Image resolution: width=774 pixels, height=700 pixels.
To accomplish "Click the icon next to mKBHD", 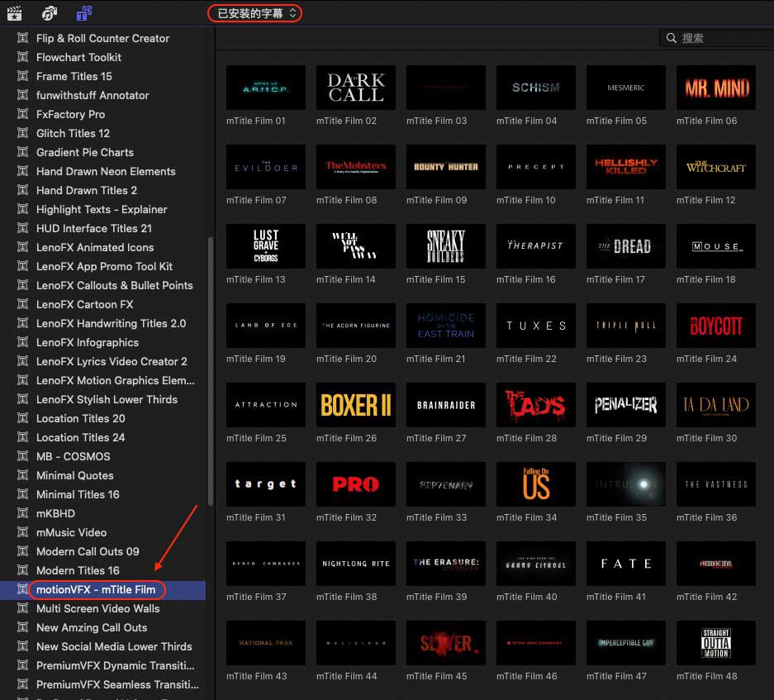I will (x=22, y=513).
